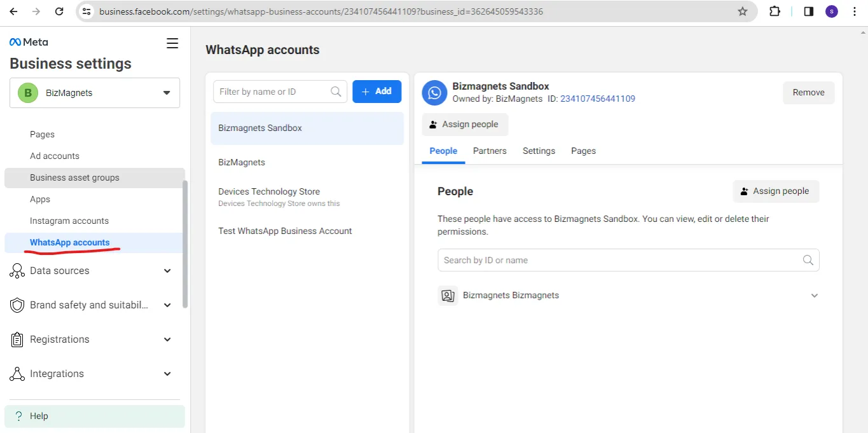Image resolution: width=868 pixels, height=433 pixels.
Task: Open the purple Chrome profile avatar
Action: click(x=832, y=11)
